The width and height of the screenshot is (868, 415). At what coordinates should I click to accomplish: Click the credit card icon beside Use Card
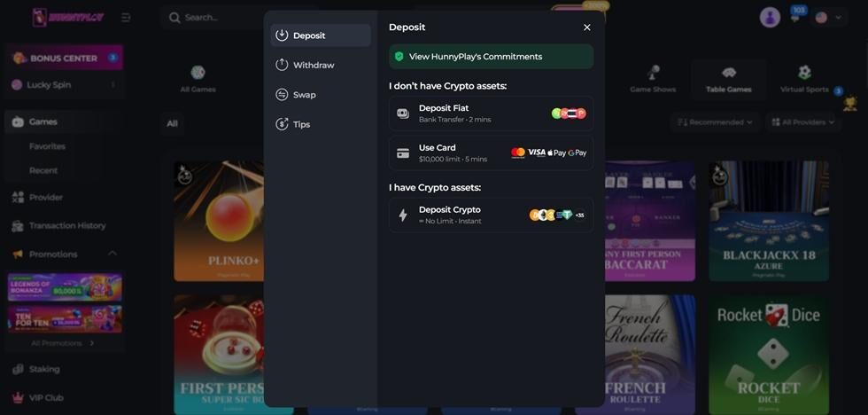403,153
